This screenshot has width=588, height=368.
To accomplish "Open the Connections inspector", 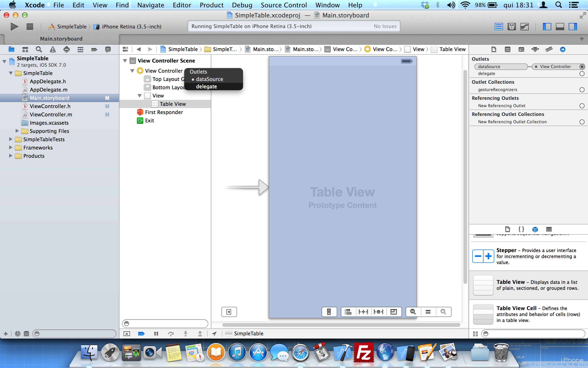I will (563, 49).
